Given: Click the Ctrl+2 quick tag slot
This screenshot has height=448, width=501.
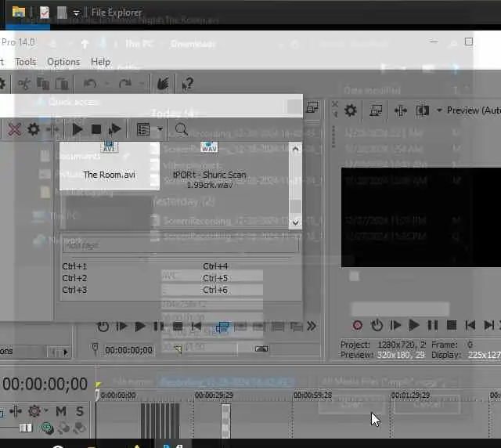Looking at the screenshot, I should [74, 278].
